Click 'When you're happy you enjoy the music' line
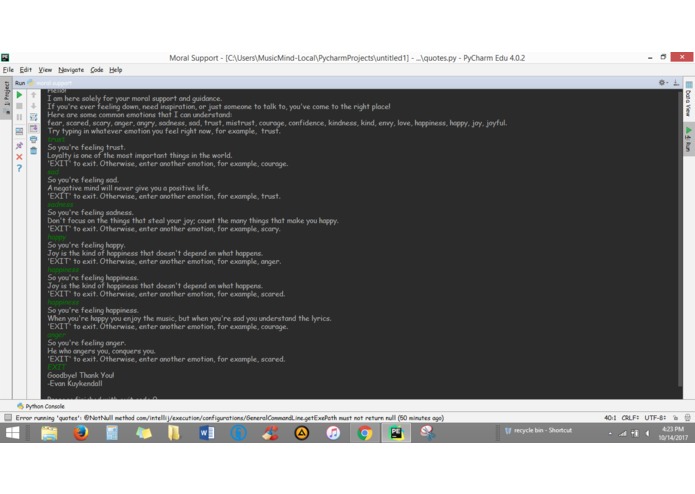This screenshot has width=695, height=494. coord(189,318)
